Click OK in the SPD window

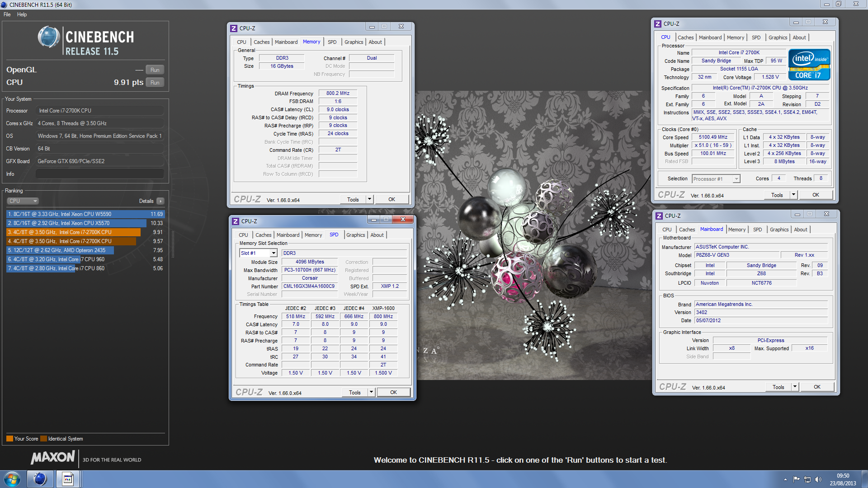tap(393, 392)
